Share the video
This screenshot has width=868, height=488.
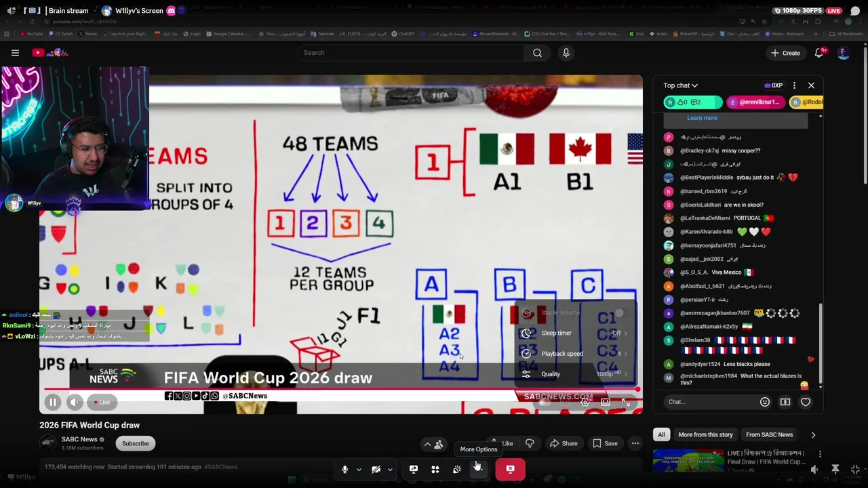tap(564, 443)
